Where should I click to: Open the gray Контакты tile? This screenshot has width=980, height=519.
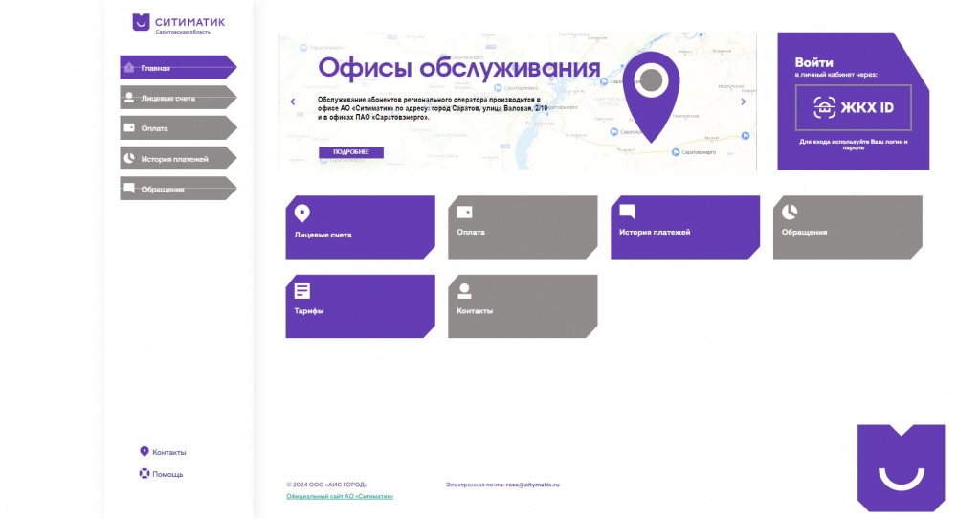[523, 306]
